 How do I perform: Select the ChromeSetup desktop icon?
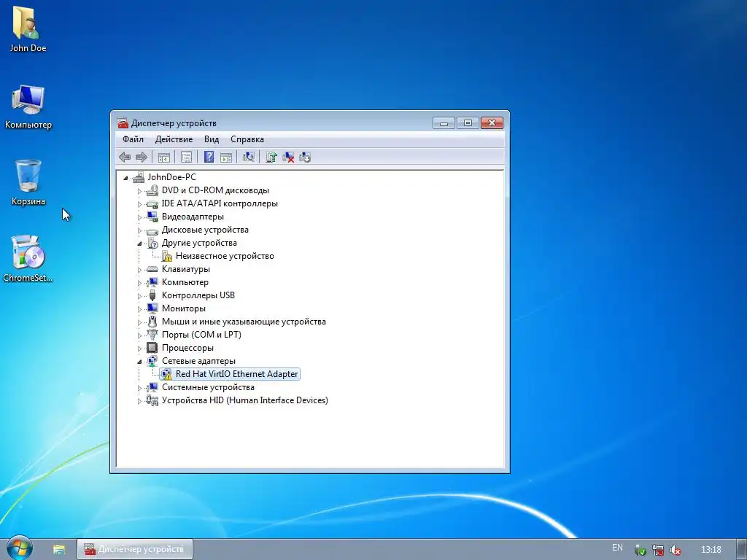tap(28, 259)
